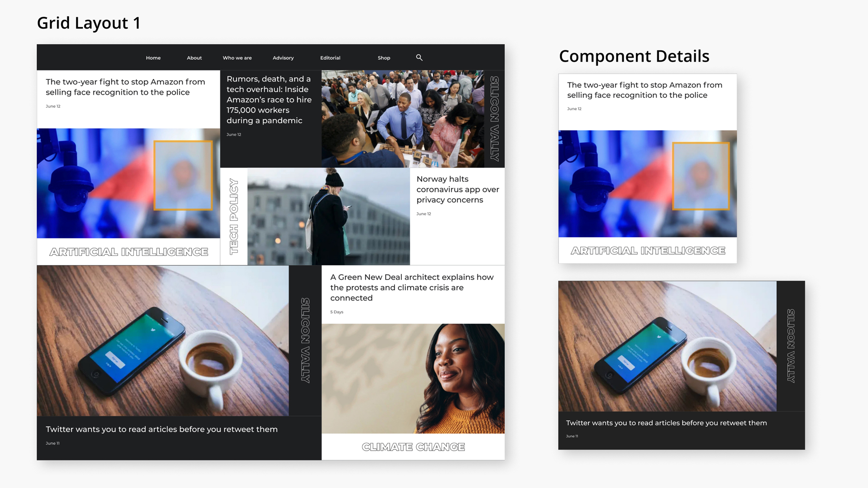Select the June 12 date label on top article
The width and height of the screenshot is (868, 488).
tap(53, 106)
